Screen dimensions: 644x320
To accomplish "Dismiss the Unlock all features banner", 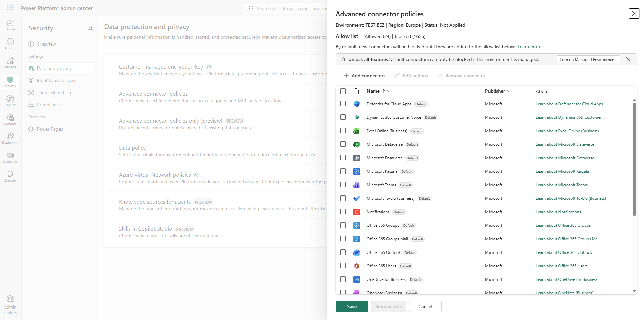I will pyautogui.click(x=628, y=59).
